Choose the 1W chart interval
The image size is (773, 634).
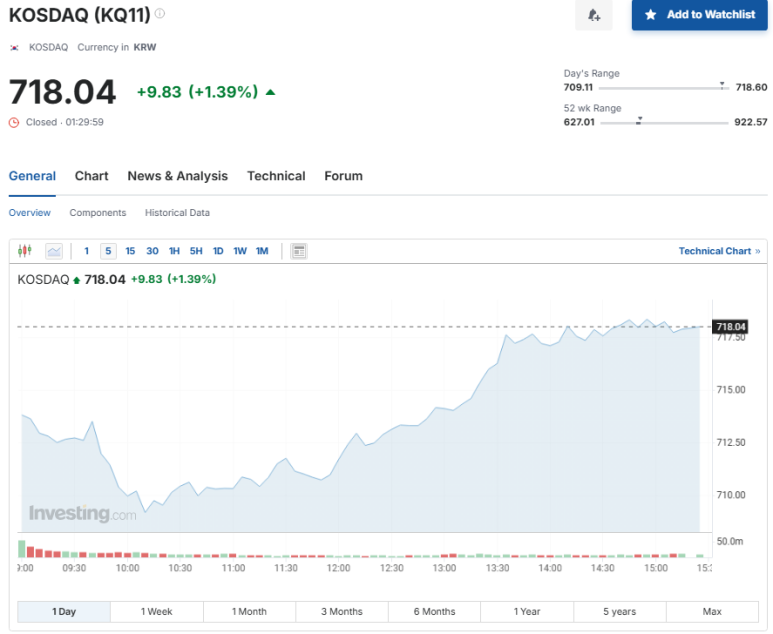coord(240,251)
